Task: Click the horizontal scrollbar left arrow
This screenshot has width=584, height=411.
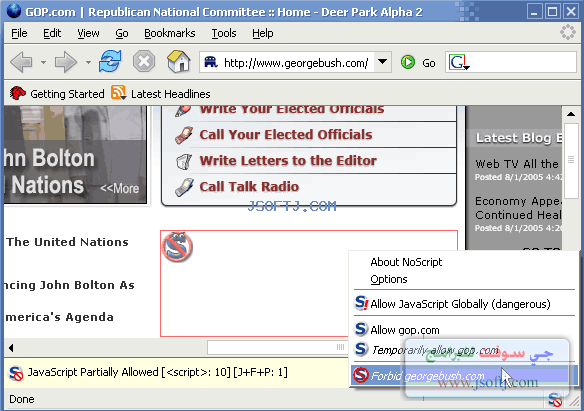Action: pyautogui.click(x=11, y=348)
